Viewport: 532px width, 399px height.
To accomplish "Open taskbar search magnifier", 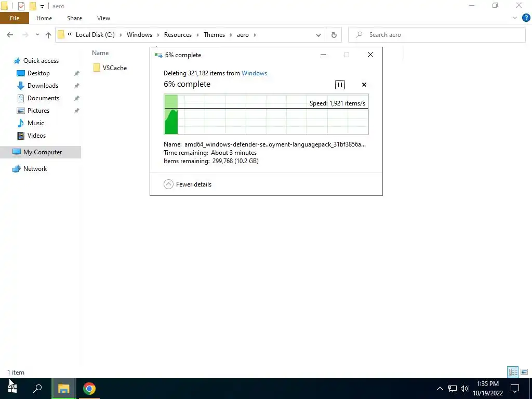I will click(x=37, y=389).
